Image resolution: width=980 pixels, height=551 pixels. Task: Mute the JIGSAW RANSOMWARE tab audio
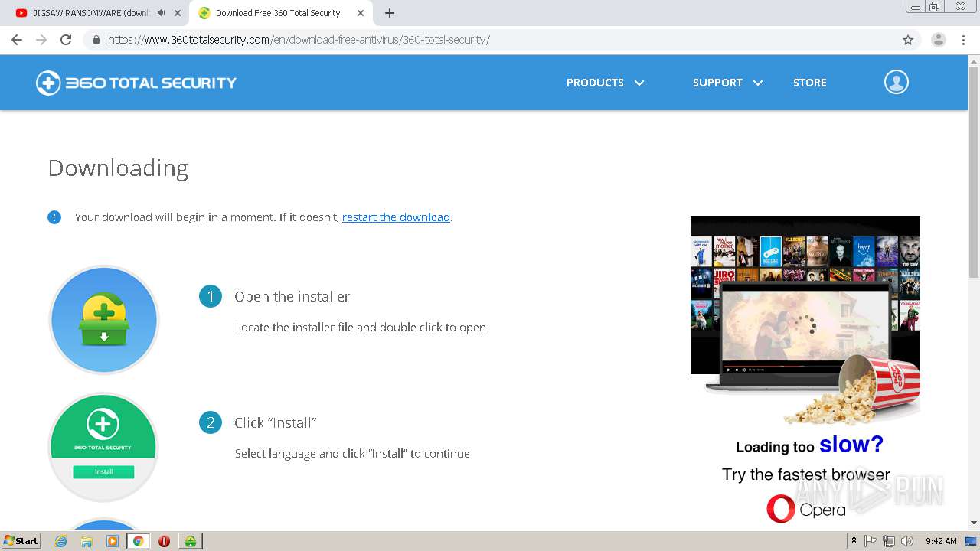pos(162,13)
